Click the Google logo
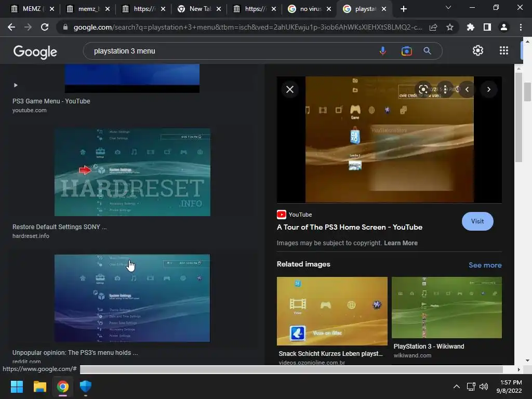The image size is (532, 399). point(35,51)
